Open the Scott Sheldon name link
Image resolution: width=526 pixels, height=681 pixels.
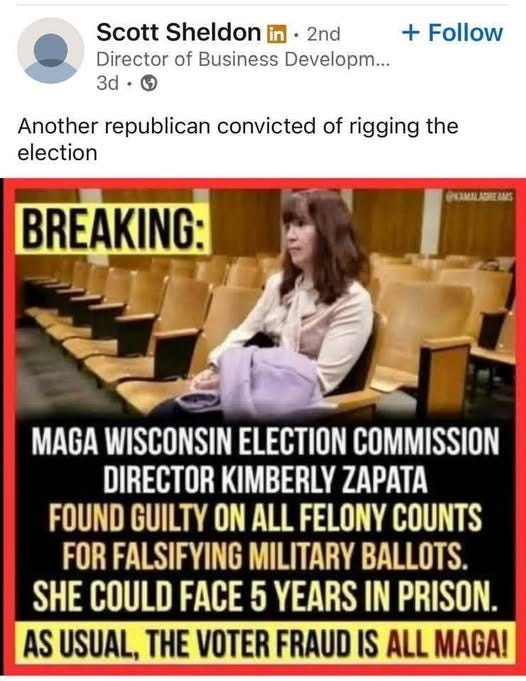(179, 33)
